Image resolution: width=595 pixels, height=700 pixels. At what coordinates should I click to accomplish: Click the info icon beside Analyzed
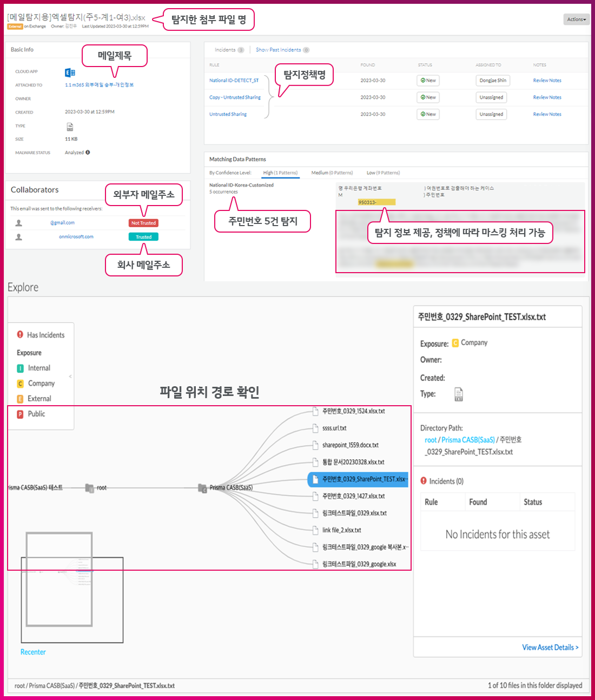88,153
